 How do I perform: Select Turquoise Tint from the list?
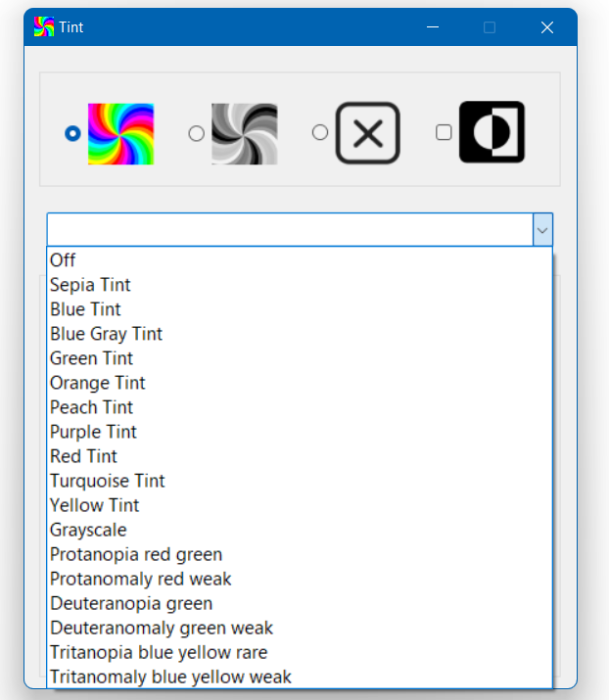tap(108, 481)
